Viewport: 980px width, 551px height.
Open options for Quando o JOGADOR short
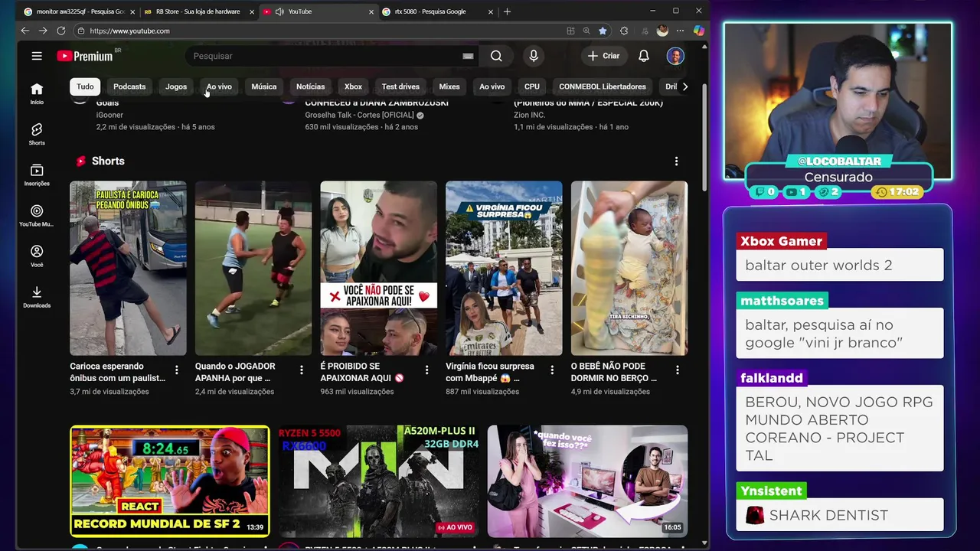pyautogui.click(x=301, y=370)
